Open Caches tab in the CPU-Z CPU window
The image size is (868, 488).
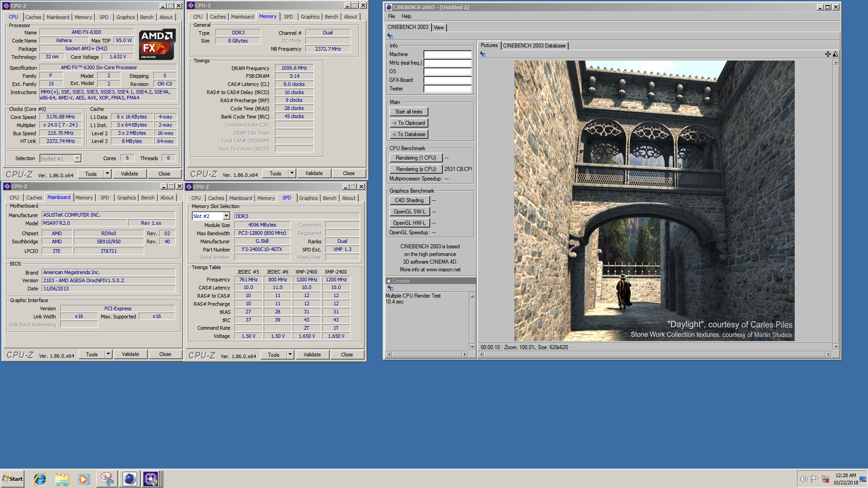(x=33, y=17)
